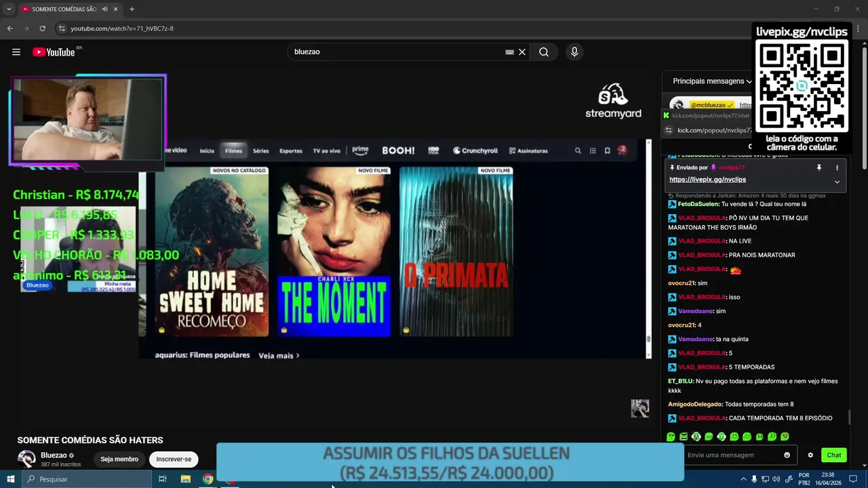Open the Home Sweet Home Recomeço poster
Screen dimensions: 868x488
point(212,251)
